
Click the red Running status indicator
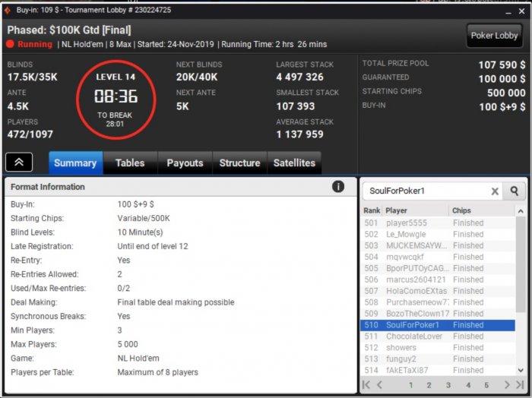tap(11, 44)
